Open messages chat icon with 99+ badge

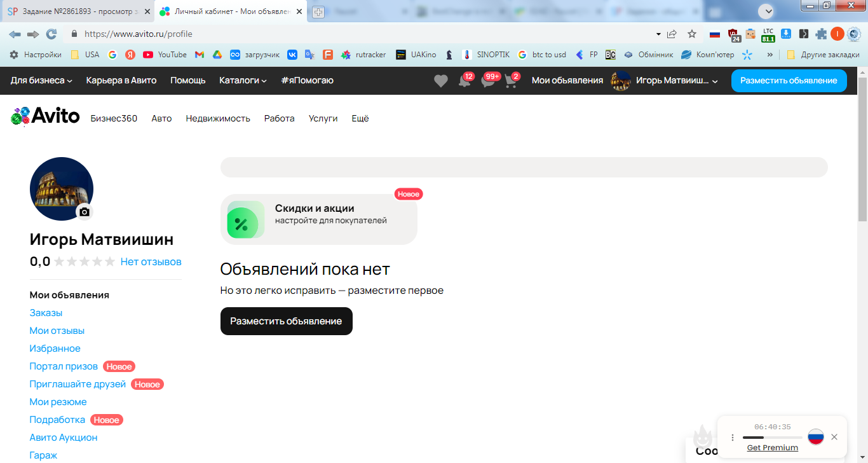489,81
